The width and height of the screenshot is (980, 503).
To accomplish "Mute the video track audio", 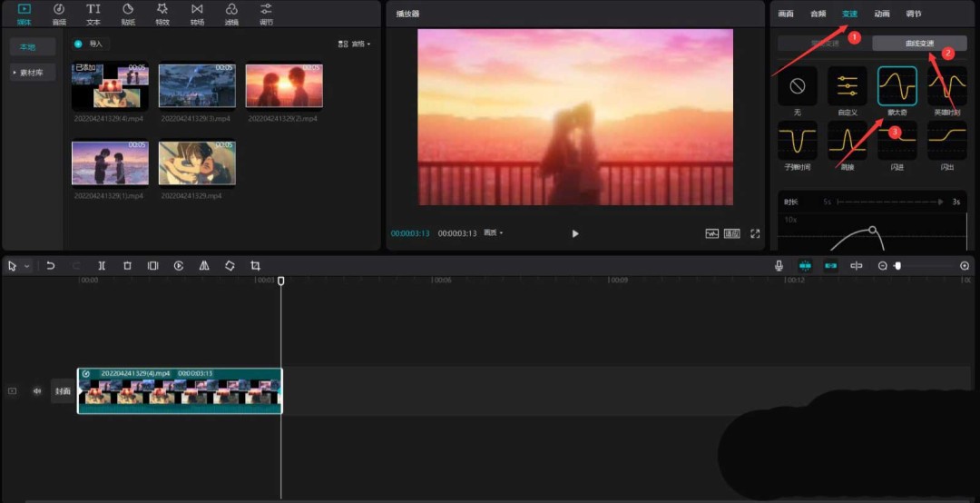I will tap(37, 391).
